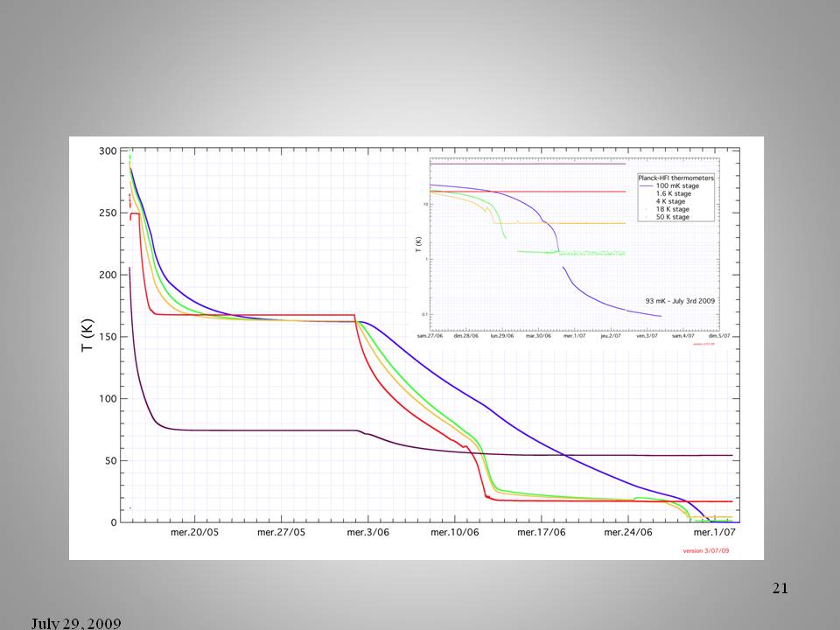This screenshot has width=840, height=630.
Task: Click the 'mer.17/06' x-axis date label
Action: (x=541, y=532)
